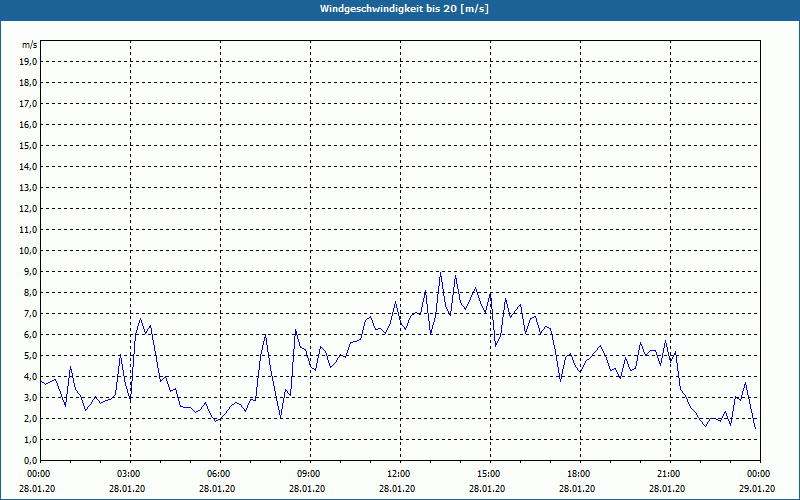Select the '15:00' x-axis label
Image resolution: width=800 pixels, height=500 pixels.
[490, 474]
